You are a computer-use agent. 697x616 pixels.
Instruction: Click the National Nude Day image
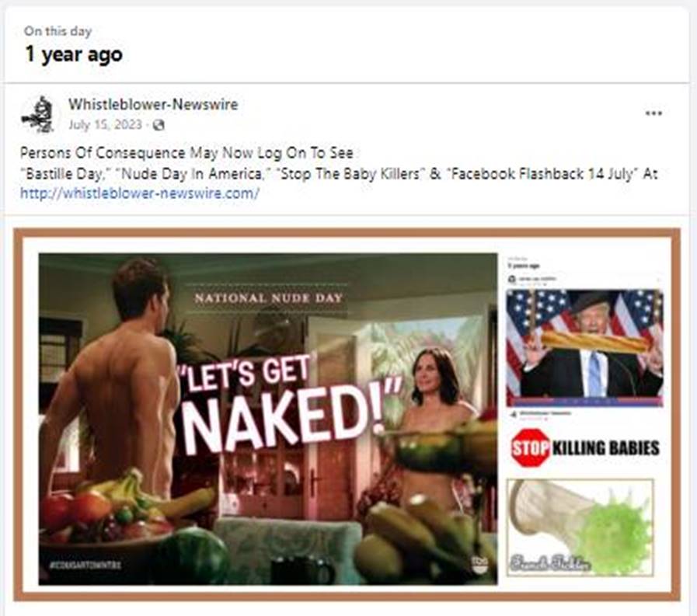click(268, 419)
